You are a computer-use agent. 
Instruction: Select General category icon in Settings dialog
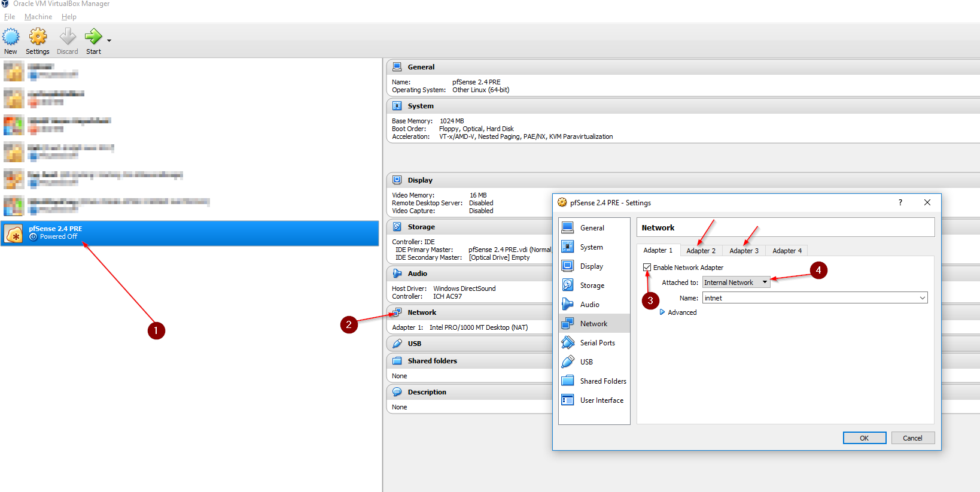point(568,227)
